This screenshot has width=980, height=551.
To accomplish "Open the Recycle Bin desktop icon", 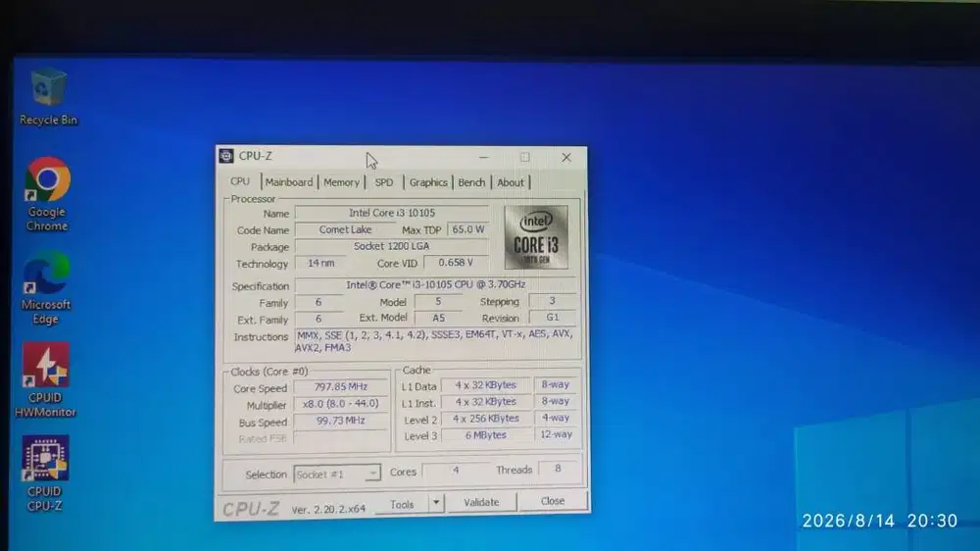I will (48, 98).
